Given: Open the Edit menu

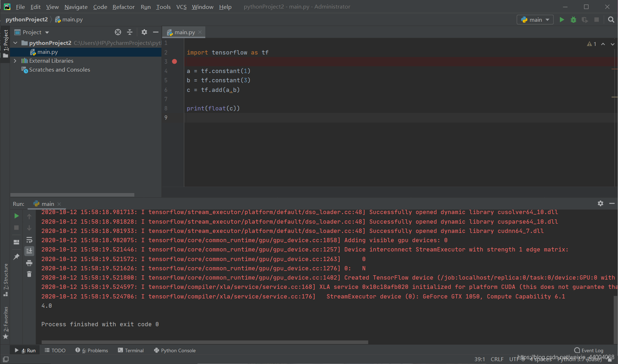Looking at the screenshot, I should 35,7.
